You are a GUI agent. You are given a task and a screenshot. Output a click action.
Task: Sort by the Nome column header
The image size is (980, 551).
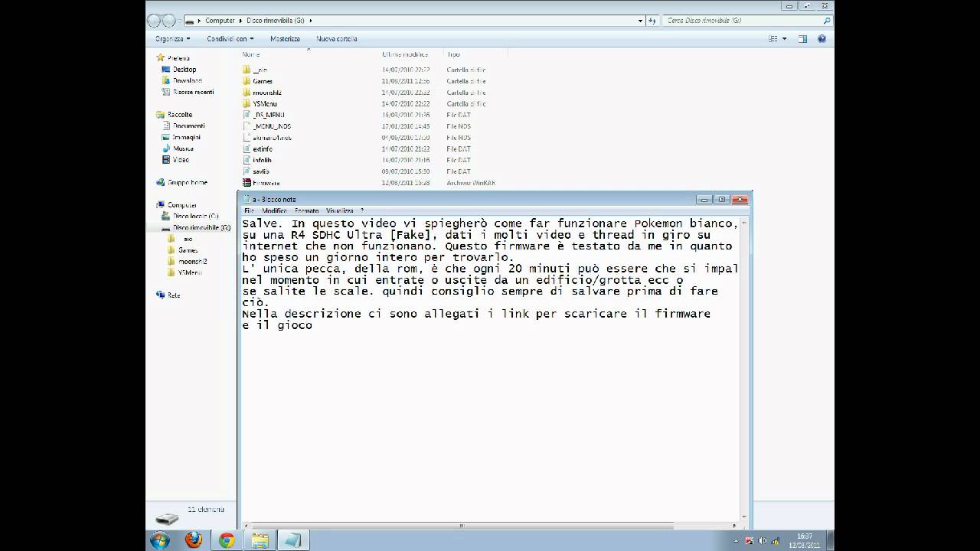pos(251,54)
